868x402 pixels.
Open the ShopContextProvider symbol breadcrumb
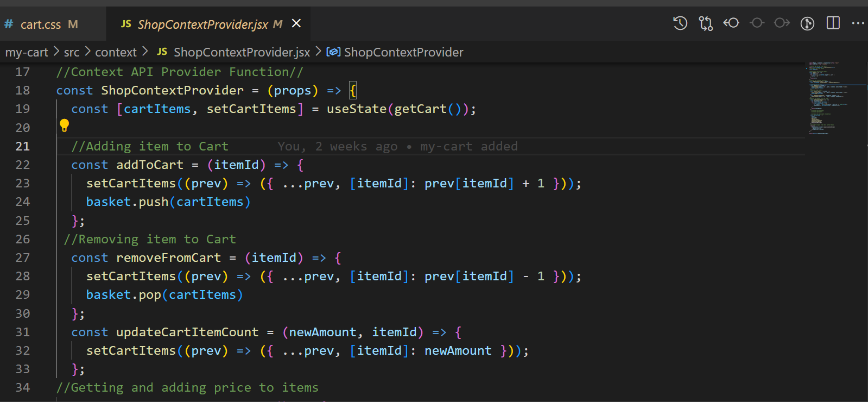tap(403, 52)
